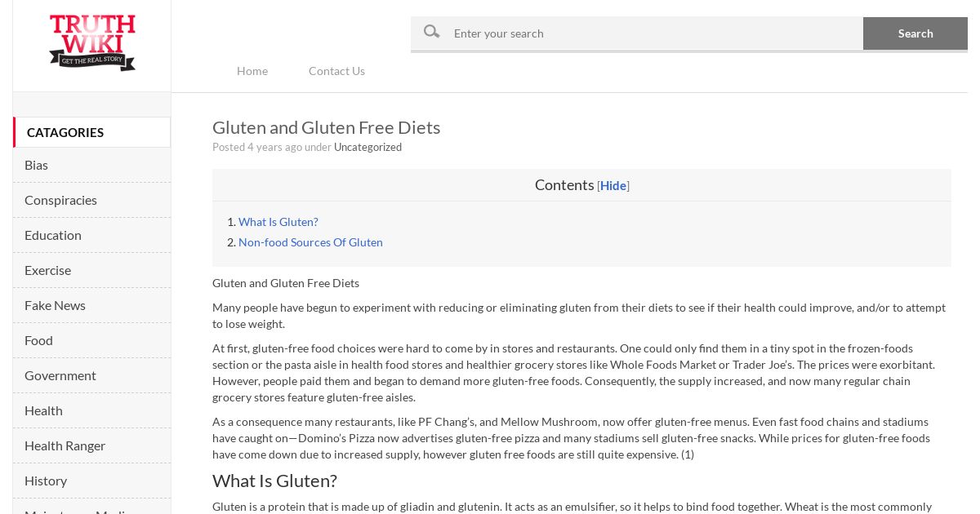Screen dimensions: 980x514
Task: Open the Home menu item
Action: click(252, 71)
